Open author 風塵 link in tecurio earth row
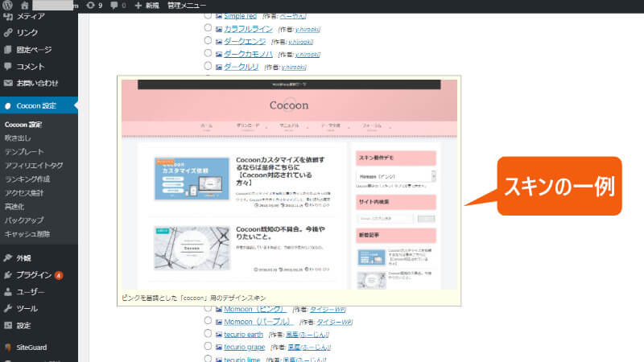 click(308, 335)
